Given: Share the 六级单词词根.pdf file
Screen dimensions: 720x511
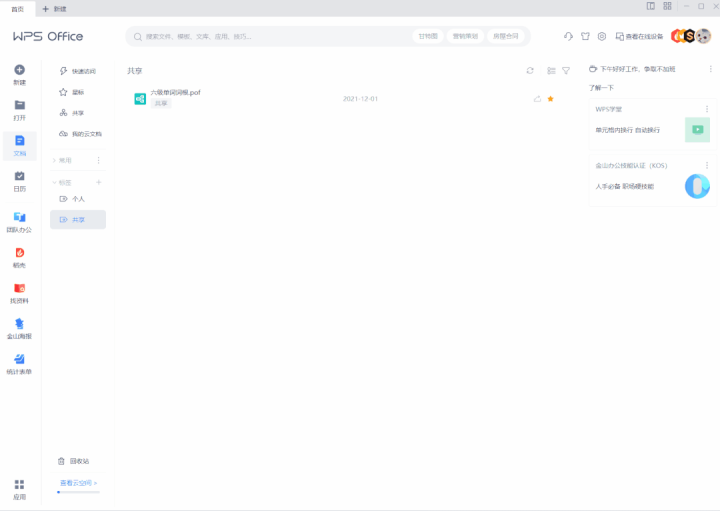Looking at the screenshot, I should [537, 99].
